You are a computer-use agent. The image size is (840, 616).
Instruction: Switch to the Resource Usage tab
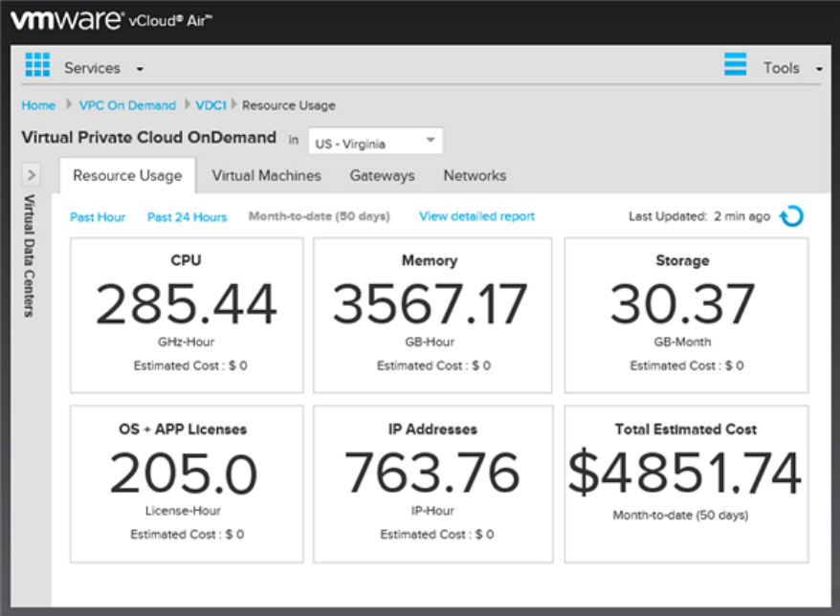[x=127, y=176]
